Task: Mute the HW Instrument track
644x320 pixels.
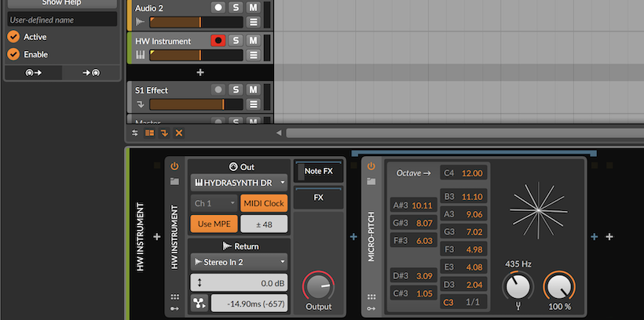Action: [254, 41]
